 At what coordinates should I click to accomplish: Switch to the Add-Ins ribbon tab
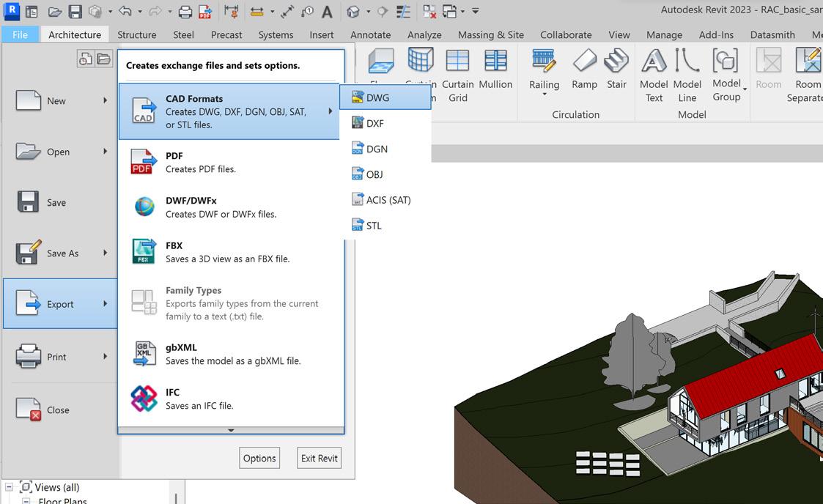point(717,34)
